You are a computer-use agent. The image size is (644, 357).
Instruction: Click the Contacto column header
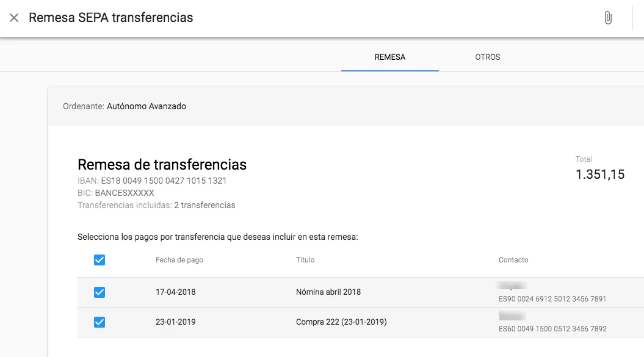(x=513, y=260)
